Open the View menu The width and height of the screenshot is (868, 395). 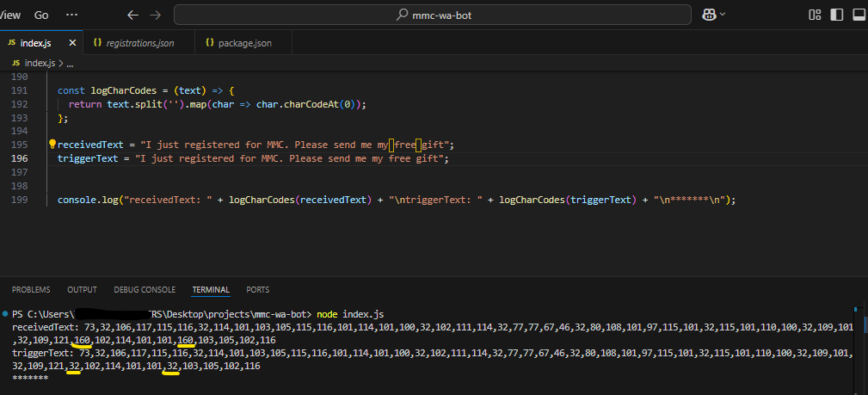pos(9,15)
